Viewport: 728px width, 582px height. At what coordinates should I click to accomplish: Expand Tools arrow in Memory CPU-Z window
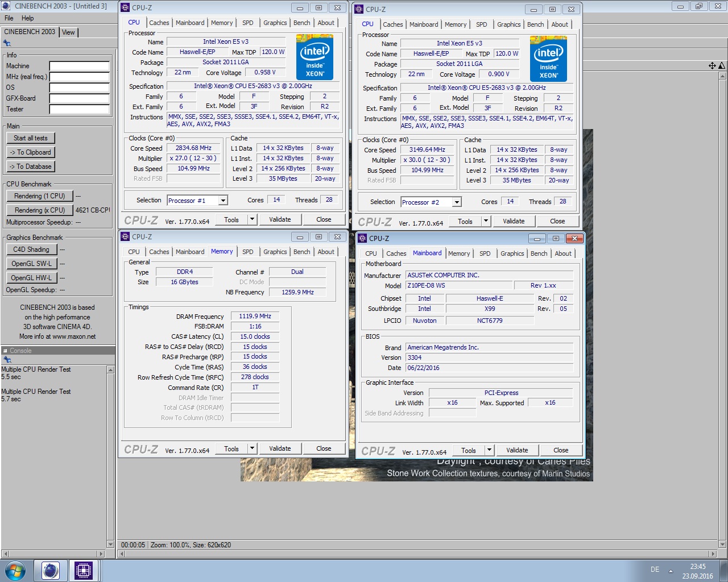coord(252,448)
